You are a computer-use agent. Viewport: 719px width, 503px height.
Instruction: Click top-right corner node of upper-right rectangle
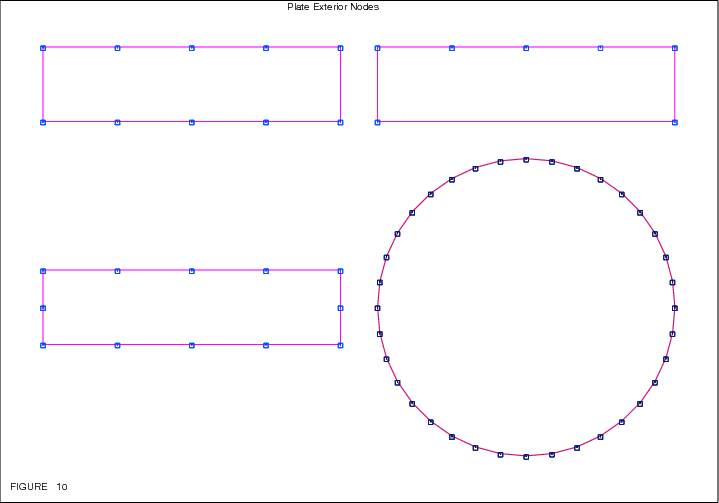(x=675, y=48)
